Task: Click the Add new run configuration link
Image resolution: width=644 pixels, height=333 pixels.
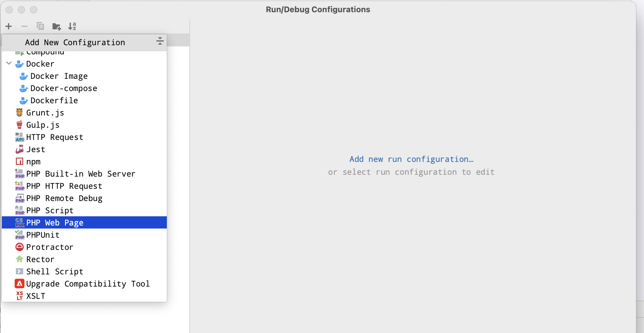Action: (412, 159)
